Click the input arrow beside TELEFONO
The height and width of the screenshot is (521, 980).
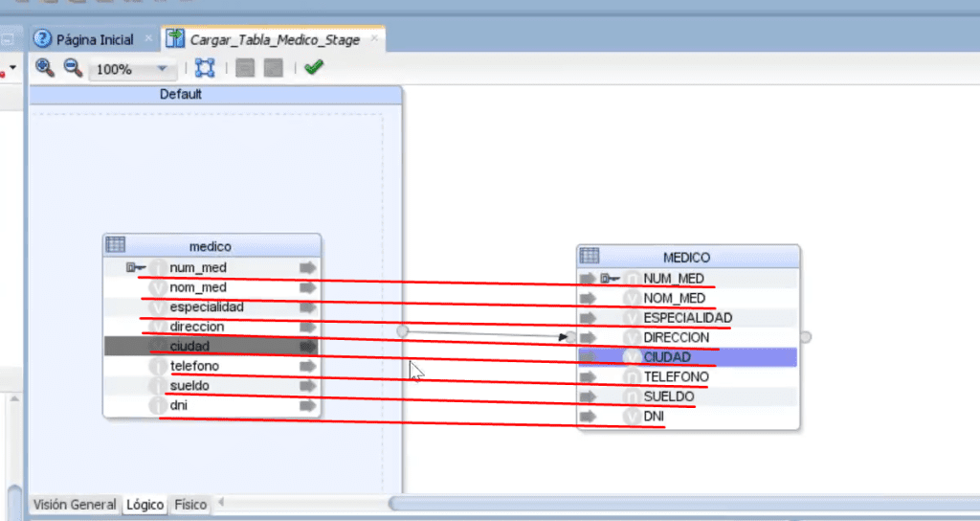point(588,376)
